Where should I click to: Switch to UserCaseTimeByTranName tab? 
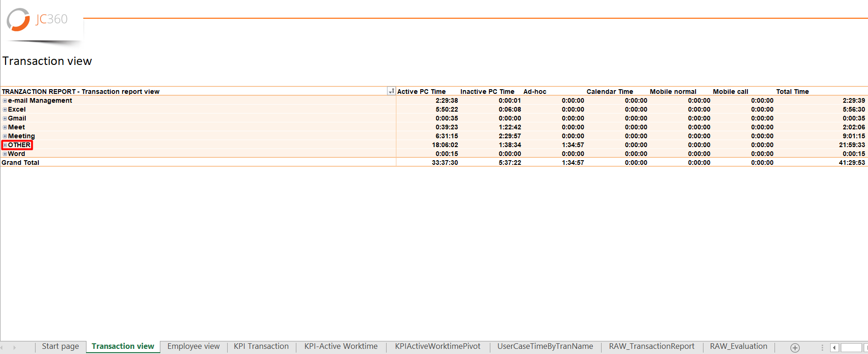pos(545,347)
